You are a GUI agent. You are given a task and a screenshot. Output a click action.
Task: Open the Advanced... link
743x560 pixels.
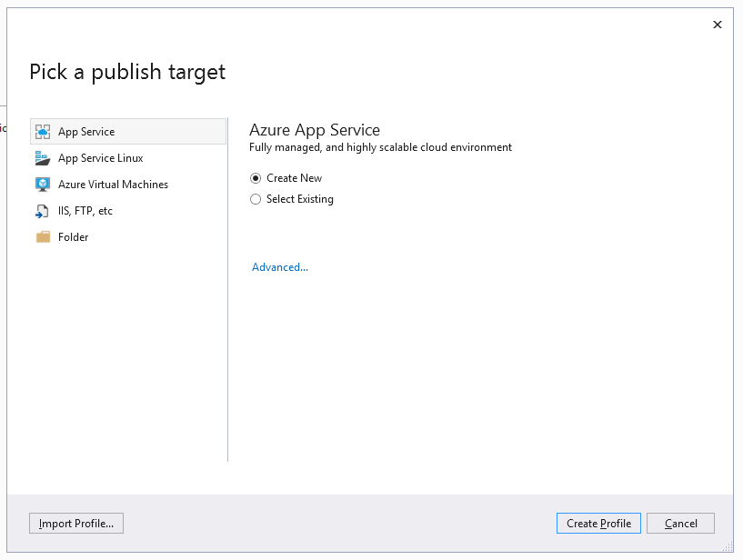(x=280, y=267)
